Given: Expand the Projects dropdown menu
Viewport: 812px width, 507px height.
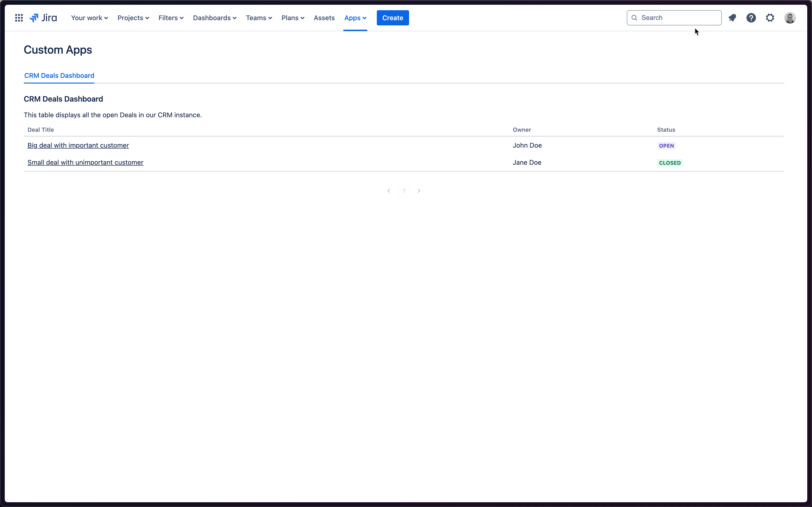Looking at the screenshot, I should (x=133, y=18).
